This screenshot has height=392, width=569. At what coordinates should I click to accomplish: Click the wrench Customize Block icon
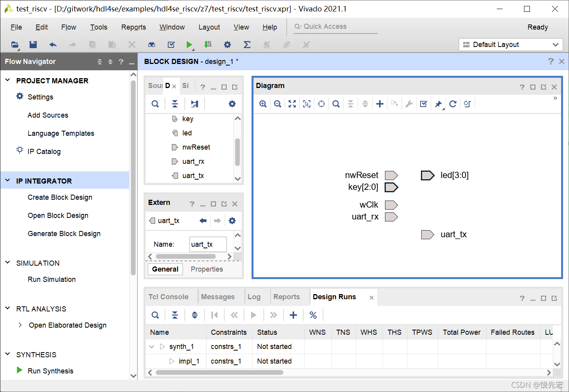[x=409, y=104]
